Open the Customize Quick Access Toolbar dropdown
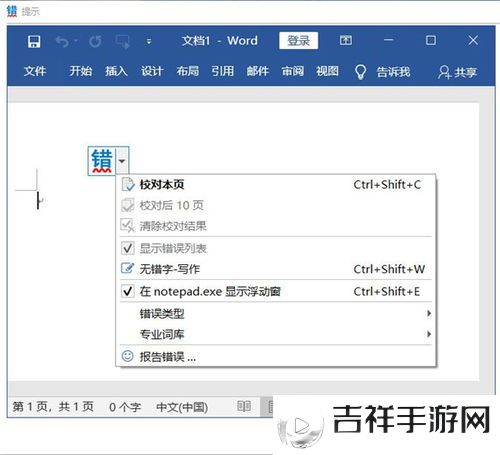Viewport: 500px width, 455px height. [149, 42]
